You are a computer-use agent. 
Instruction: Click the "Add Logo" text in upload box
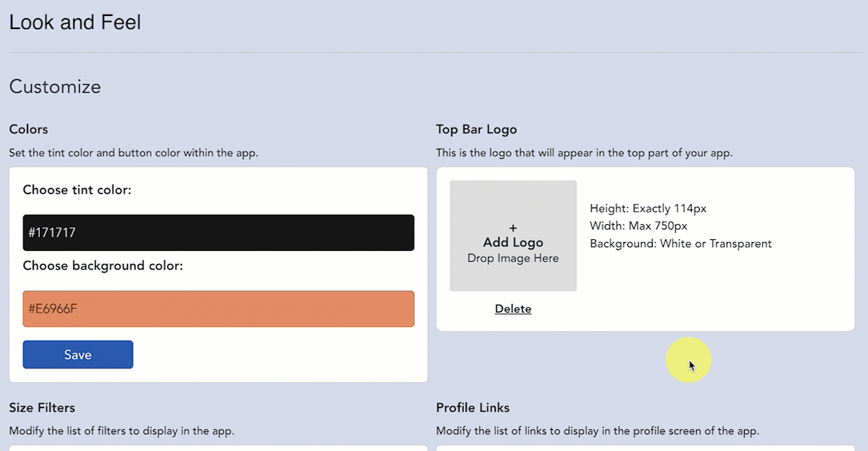pos(513,243)
